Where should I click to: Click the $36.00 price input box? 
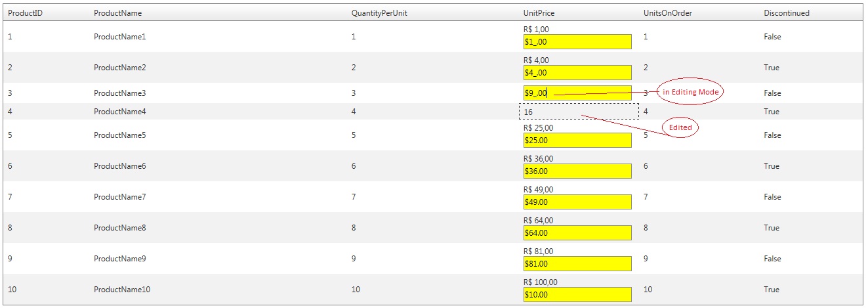click(x=577, y=171)
